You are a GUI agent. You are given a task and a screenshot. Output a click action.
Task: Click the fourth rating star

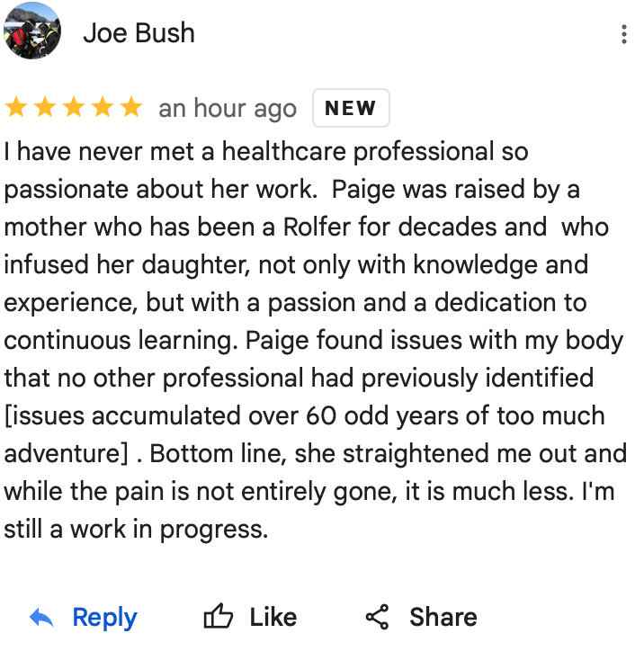click(x=103, y=108)
